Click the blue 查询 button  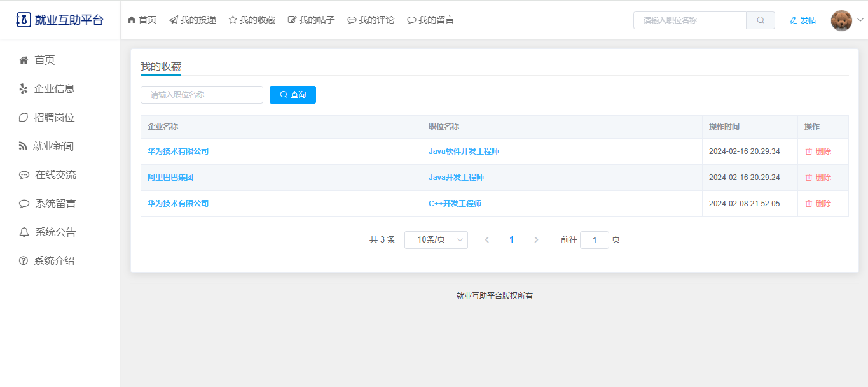coord(293,95)
